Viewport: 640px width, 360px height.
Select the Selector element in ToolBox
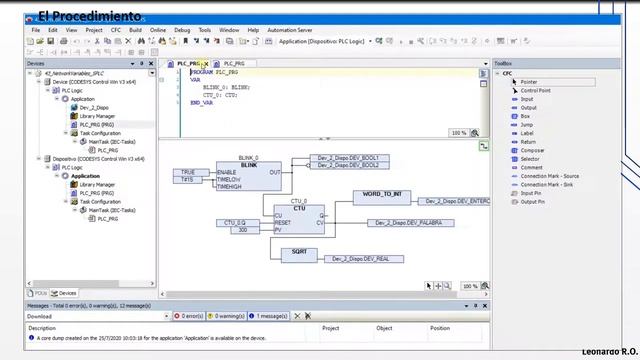[526, 159]
